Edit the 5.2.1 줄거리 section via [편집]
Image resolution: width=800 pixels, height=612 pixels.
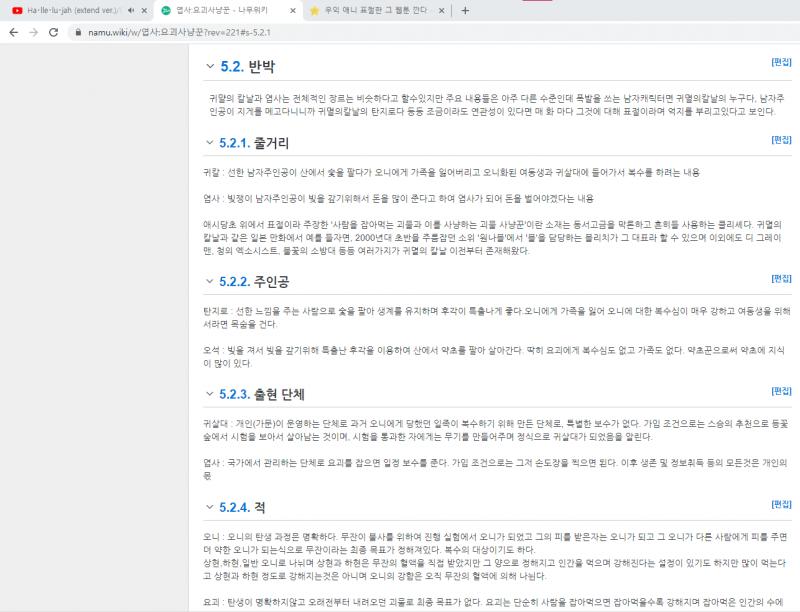coord(781,140)
